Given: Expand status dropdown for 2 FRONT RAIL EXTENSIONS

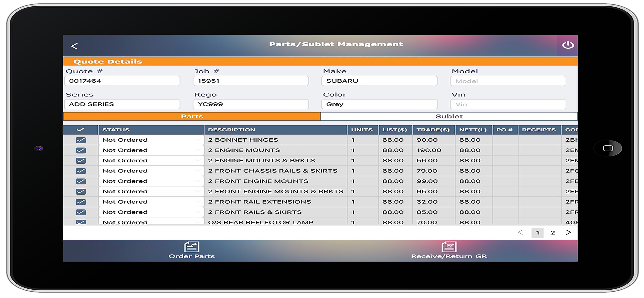Looking at the screenshot, I should [x=151, y=202].
